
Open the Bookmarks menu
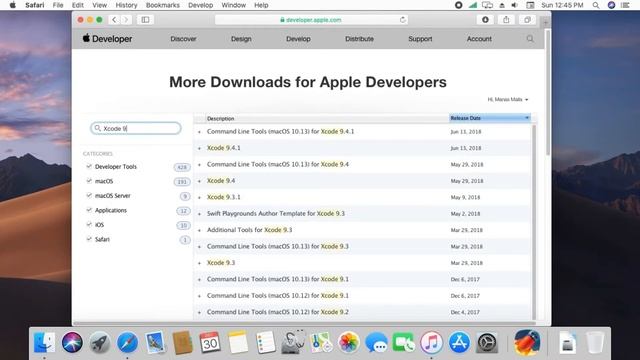tap(162, 5)
